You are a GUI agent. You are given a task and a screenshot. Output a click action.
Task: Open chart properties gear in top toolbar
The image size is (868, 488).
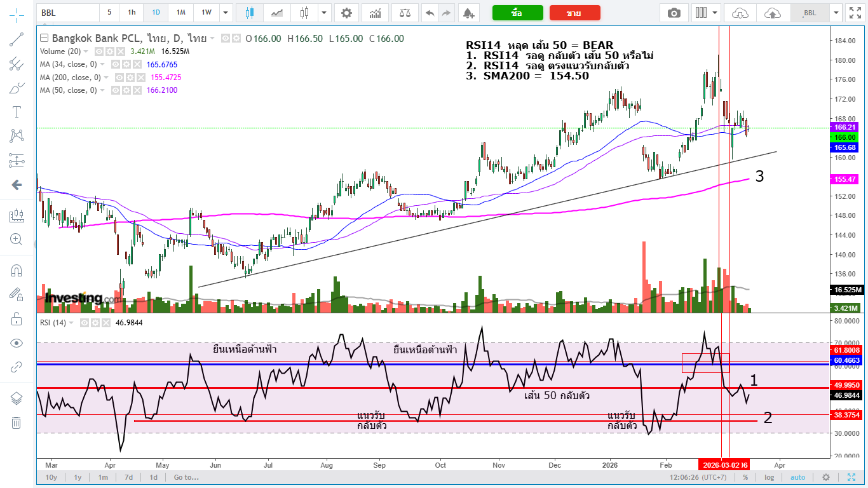click(x=346, y=12)
